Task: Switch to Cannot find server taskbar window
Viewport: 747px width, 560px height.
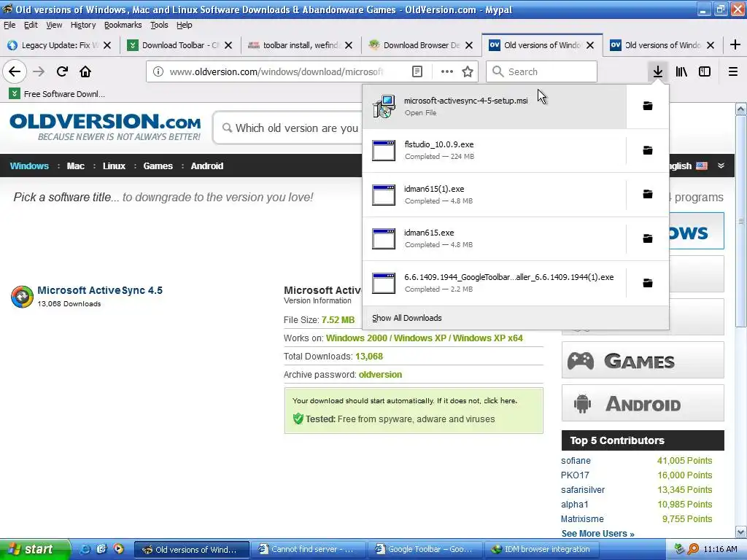Action: coord(309,550)
